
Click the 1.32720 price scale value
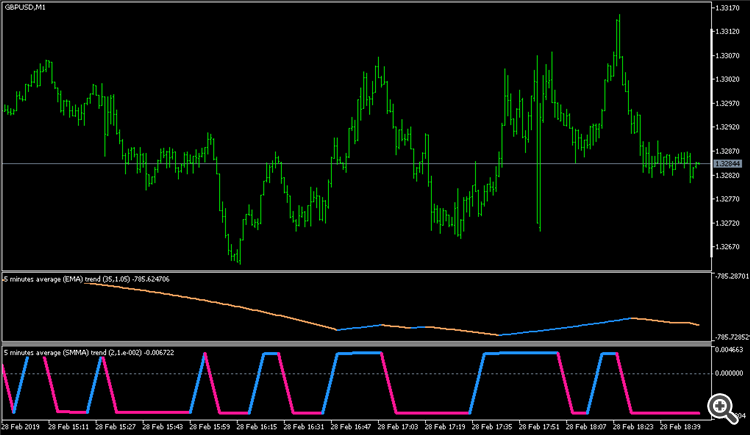click(727, 223)
